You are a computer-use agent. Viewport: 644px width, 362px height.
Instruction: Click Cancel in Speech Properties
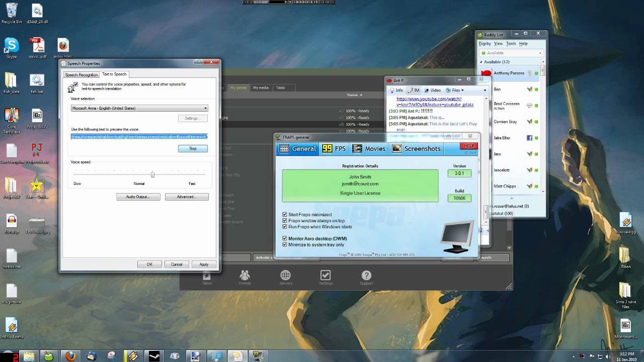pyautogui.click(x=177, y=264)
